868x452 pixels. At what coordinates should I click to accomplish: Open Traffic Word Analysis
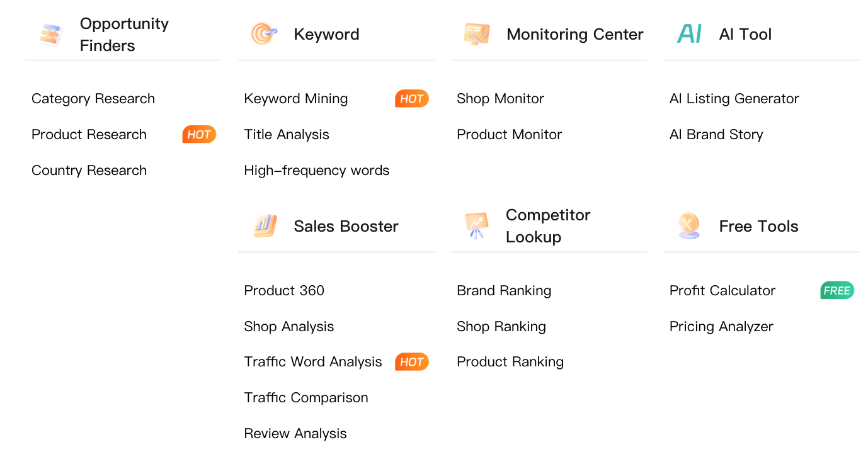point(313,362)
